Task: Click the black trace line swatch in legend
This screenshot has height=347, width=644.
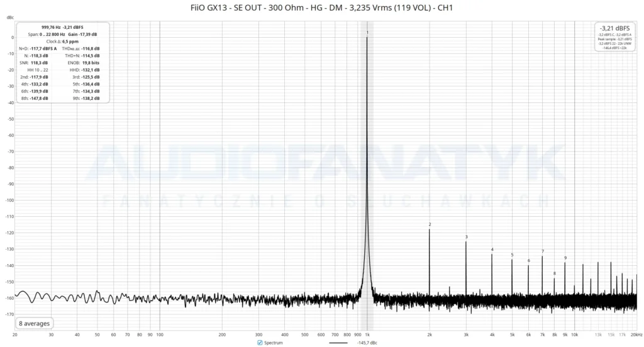Action: pyautogui.click(x=338, y=343)
